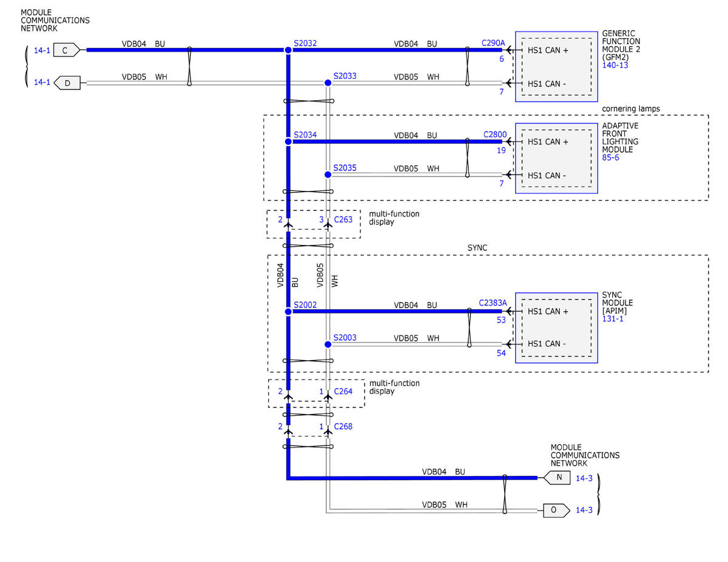This screenshot has width=728, height=562.
Task: Open the 140-13 page reference link
Action: coord(615,65)
